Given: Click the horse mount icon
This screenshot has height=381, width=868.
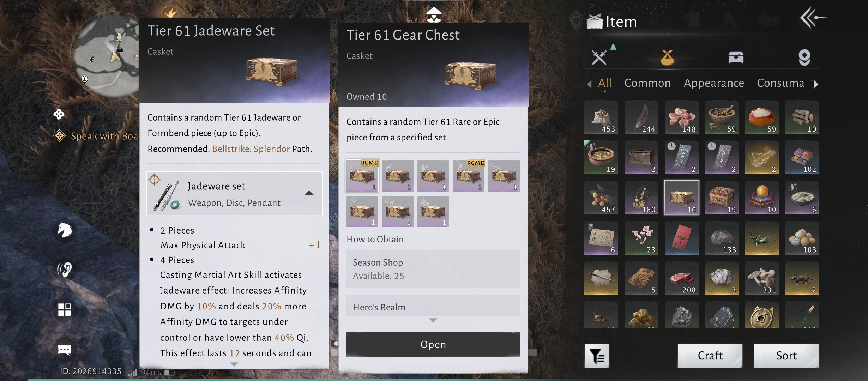Looking at the screenshot, I should pos(65,230).
